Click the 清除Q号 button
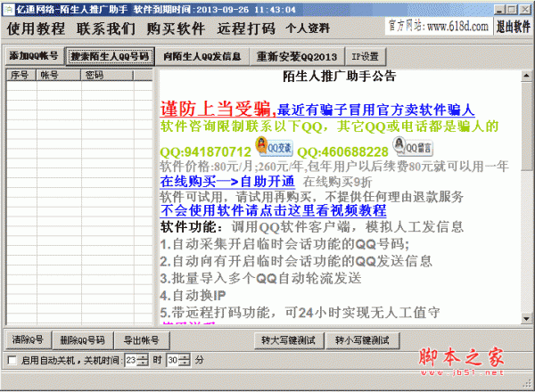 coord(28,339)
